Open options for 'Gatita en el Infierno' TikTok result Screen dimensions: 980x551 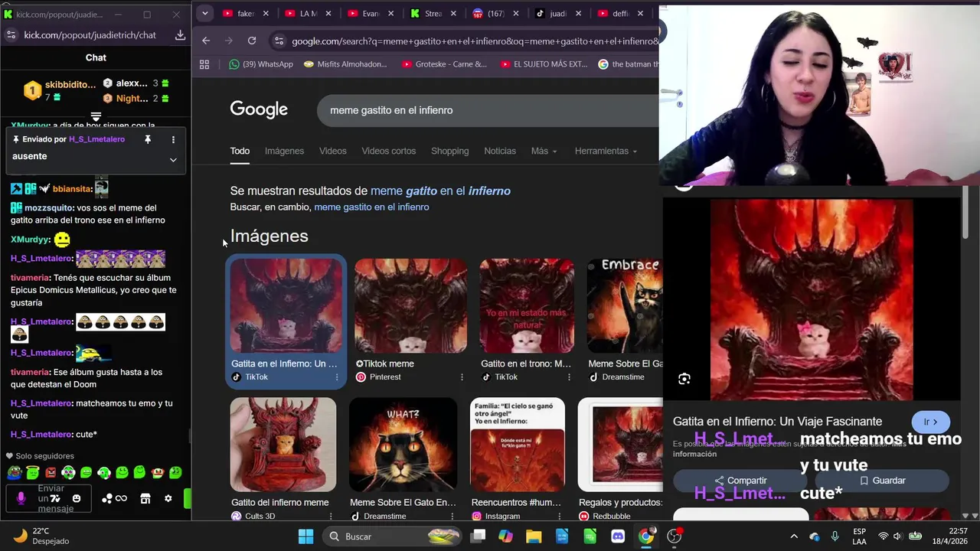pyautogui.click(x=337, y=377)
